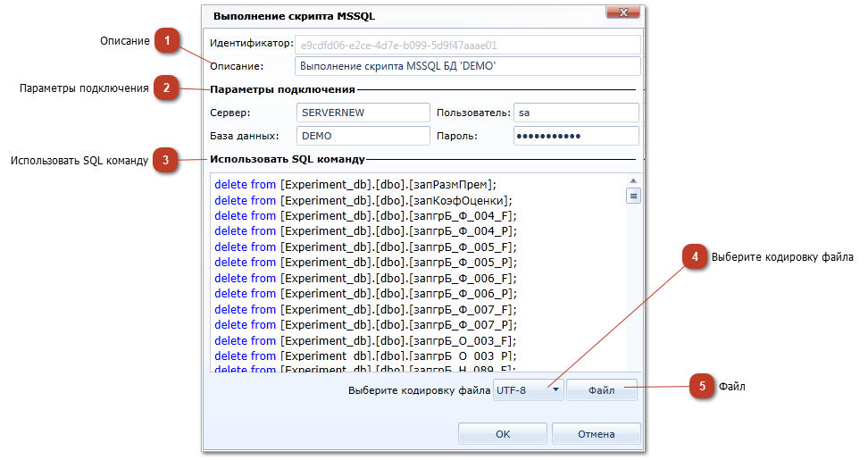868x460 pixels.
Task: Open the UTF-8 encoding dropdown
Action: tap(528, 390)
